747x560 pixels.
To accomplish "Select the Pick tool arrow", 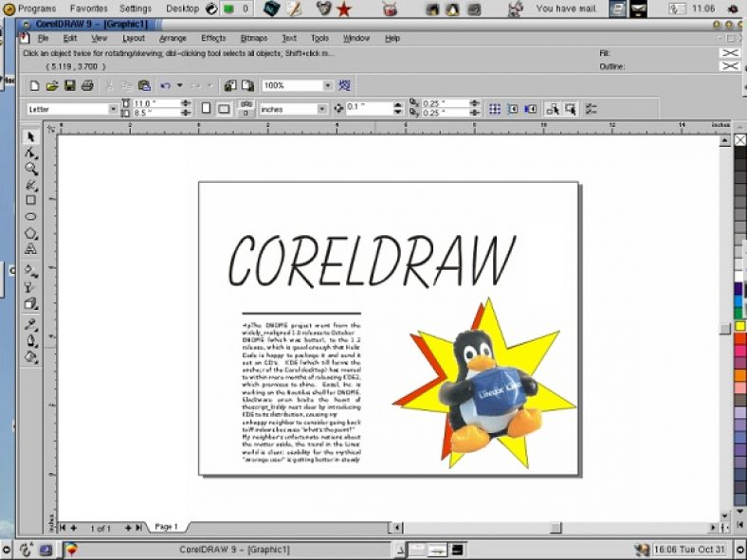I will pos(30,137).
